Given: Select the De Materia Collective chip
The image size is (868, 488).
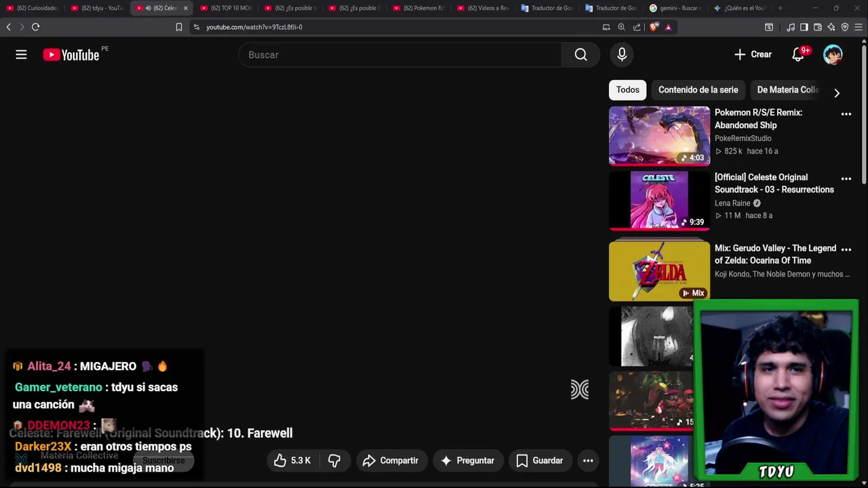Looking at the screenshot, I should [x=787, y=89].
